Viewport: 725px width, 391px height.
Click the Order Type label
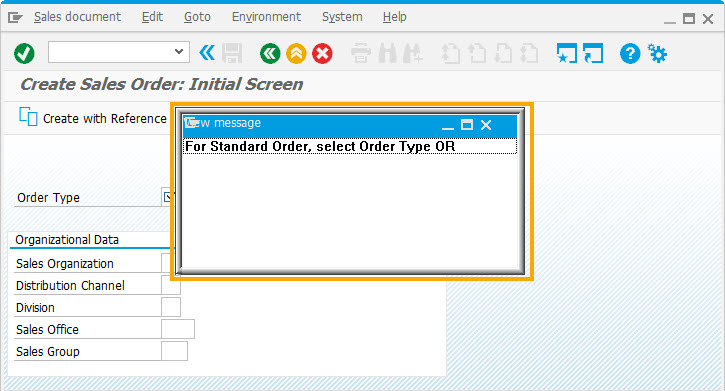tap(48, 198)
